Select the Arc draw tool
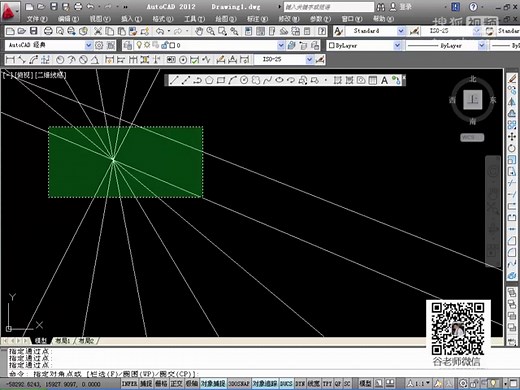This screenshot has width=520, height=390. [232, 80]
